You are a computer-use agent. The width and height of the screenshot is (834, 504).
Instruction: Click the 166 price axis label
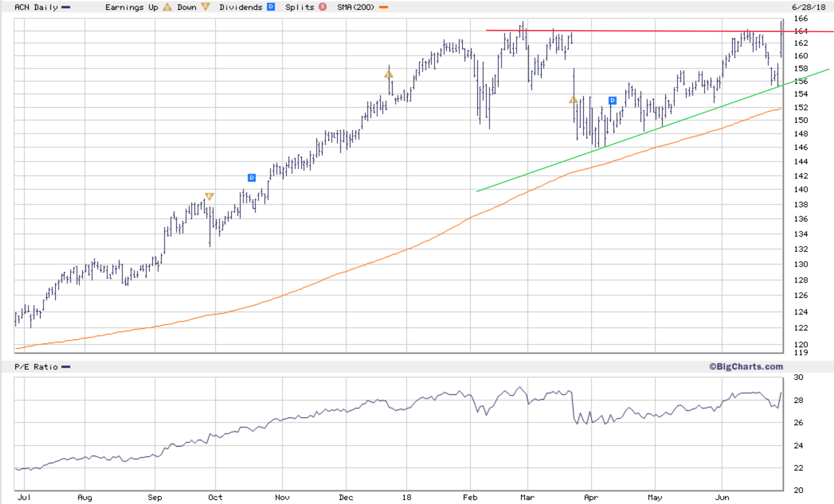click(801, 19)
